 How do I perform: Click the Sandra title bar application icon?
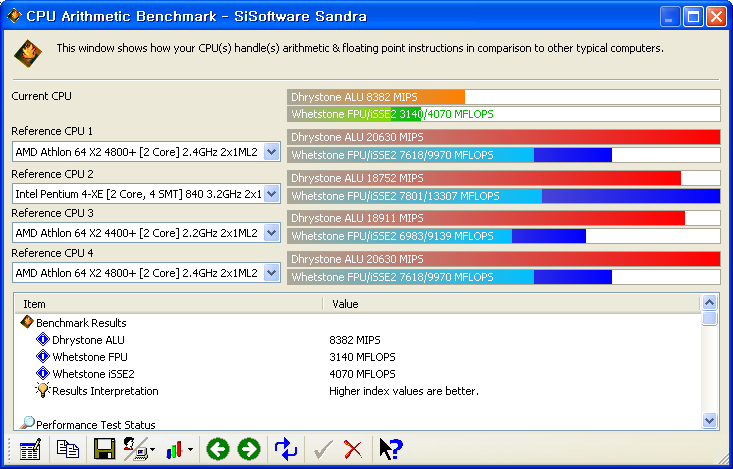[14, 16]
